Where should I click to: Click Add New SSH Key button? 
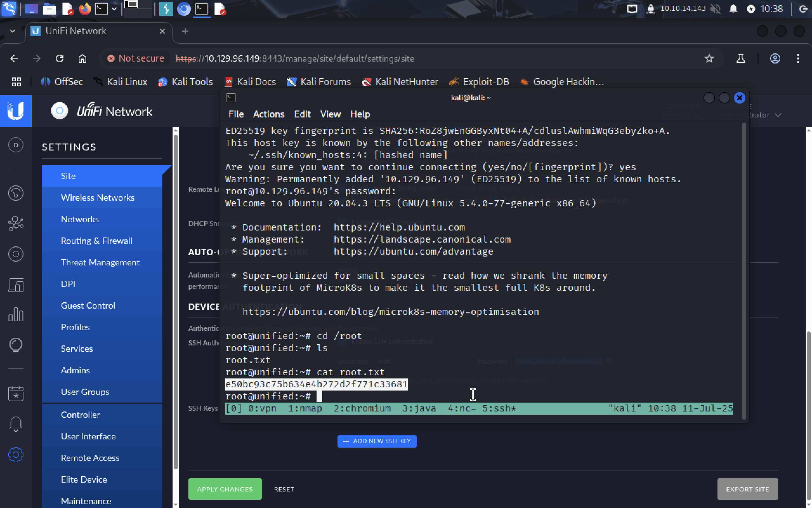point(377,441)
